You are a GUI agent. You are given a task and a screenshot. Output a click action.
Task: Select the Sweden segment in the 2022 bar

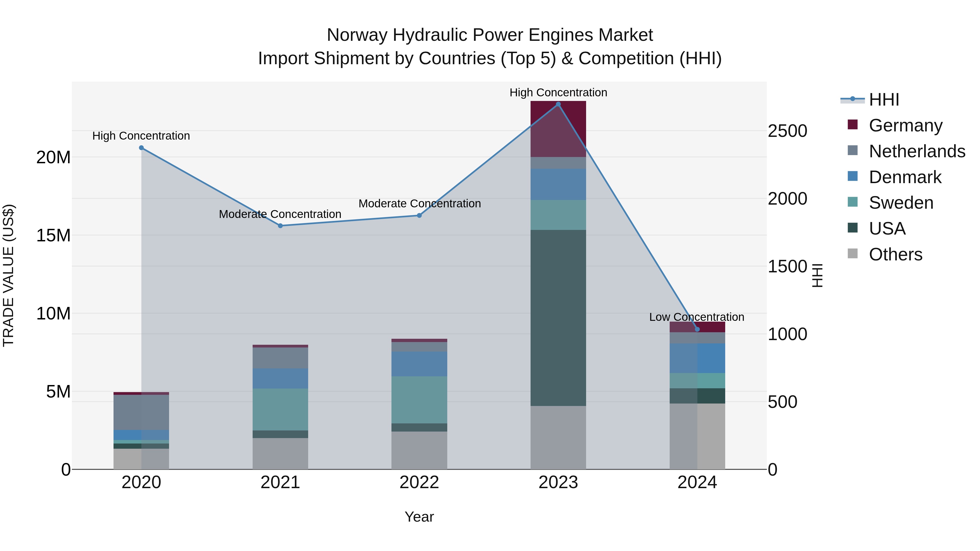(419, 400)
